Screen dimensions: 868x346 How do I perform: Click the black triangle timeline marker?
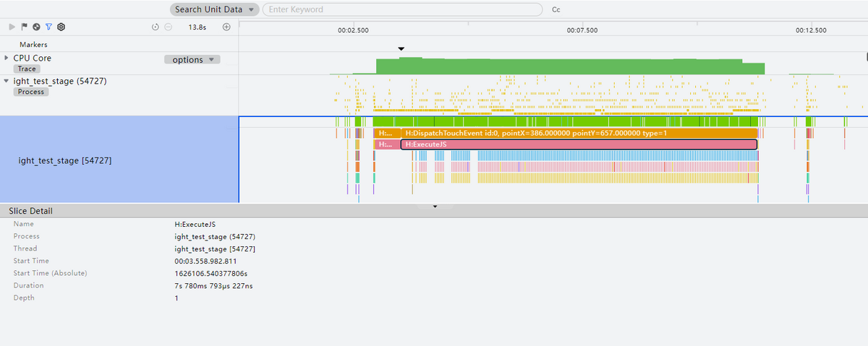click(x=401, y=49)
